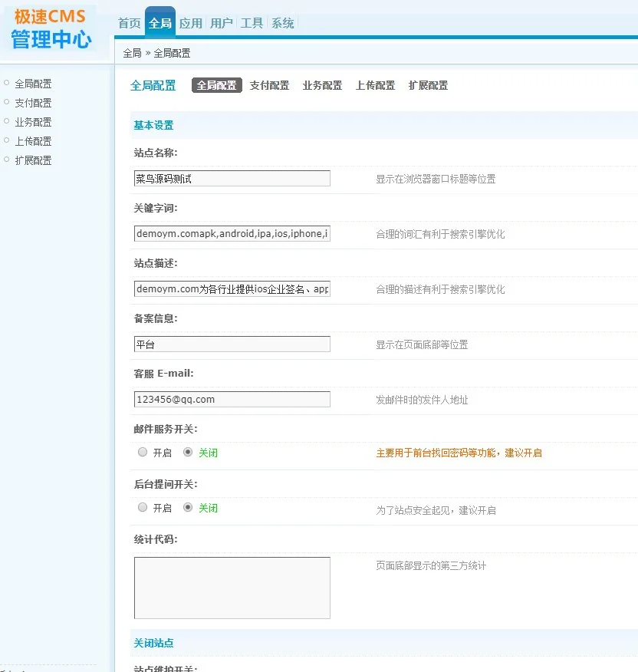Open 扩展配置 in the left sidebar
This screenshot has height=672, width=638.
pyautogui.click(x=33, y=160)
